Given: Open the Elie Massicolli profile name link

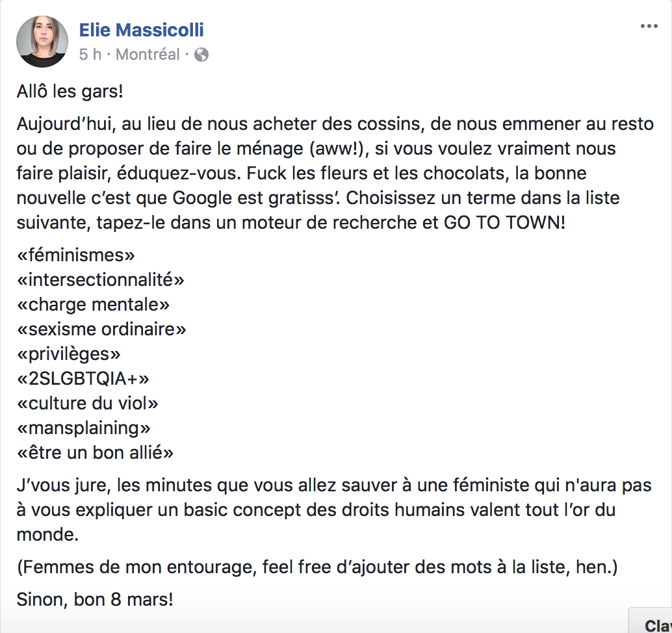Looking at the screenshot, I should (142, 30).
